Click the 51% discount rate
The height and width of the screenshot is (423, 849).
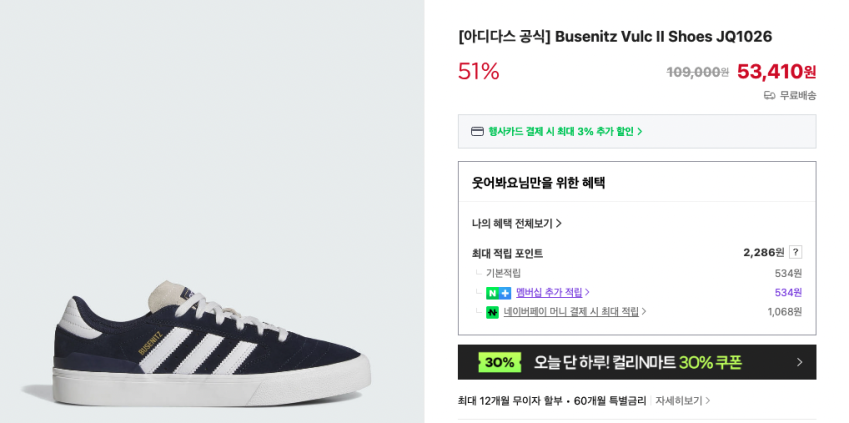(x=478, y=71)
